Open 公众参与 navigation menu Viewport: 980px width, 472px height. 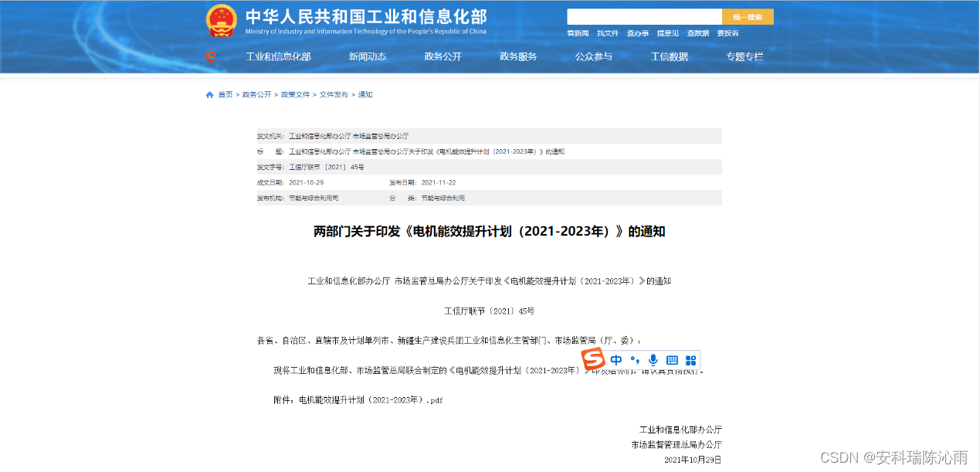click(593, 56)
